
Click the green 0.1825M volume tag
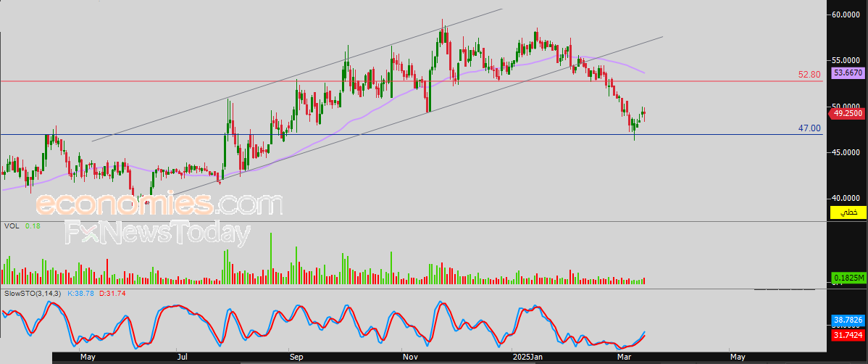(848, 278)
